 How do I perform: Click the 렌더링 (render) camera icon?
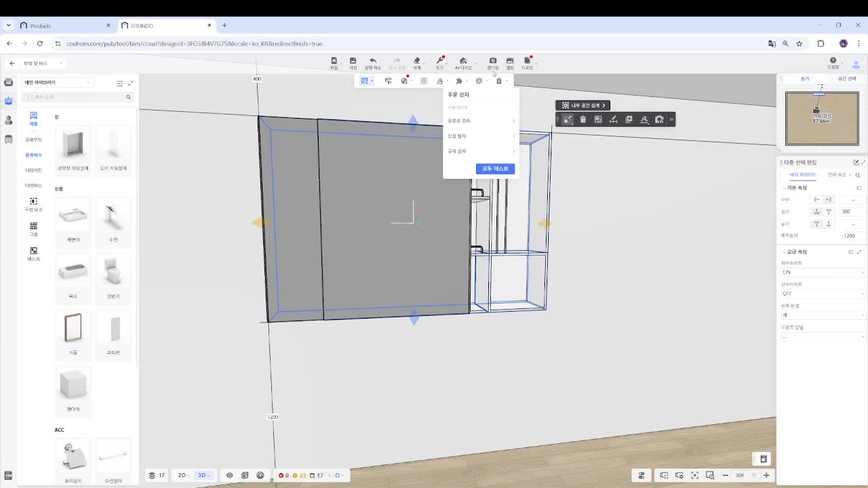pos(493,62)
